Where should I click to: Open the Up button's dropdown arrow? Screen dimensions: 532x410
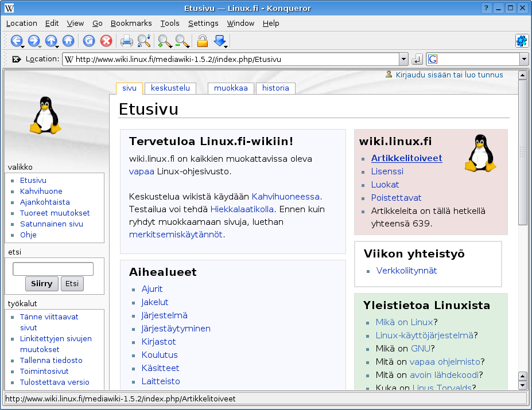click(57, 46)
